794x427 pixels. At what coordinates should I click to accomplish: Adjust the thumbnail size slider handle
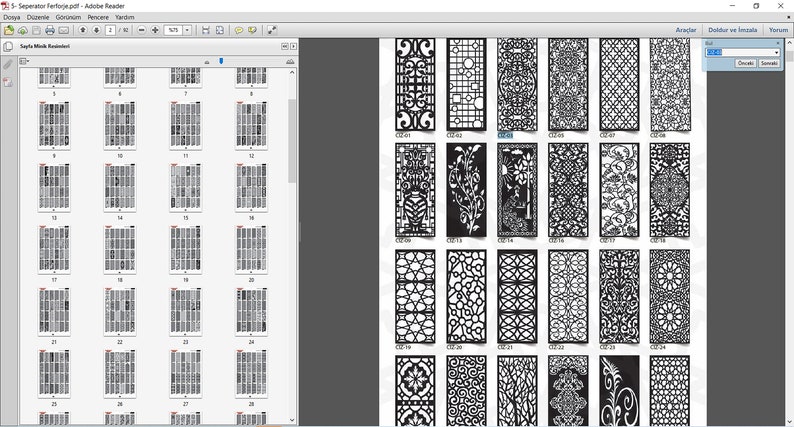click(x=221, y=61)
